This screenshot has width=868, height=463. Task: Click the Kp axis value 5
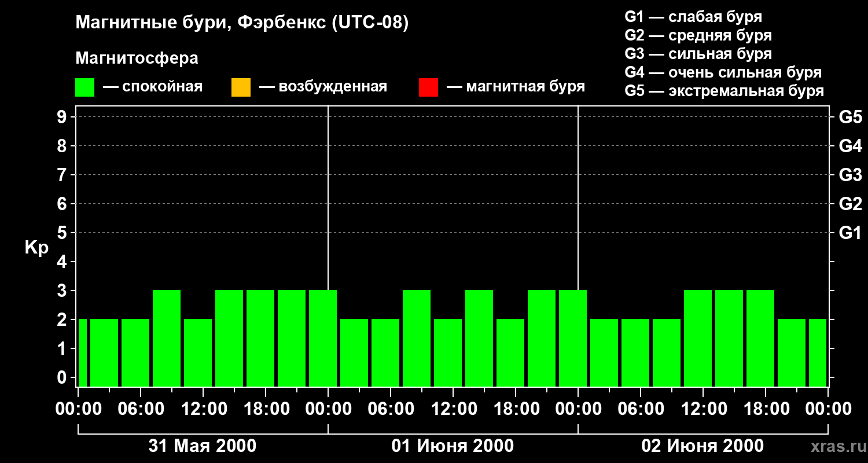click(63, 233)
